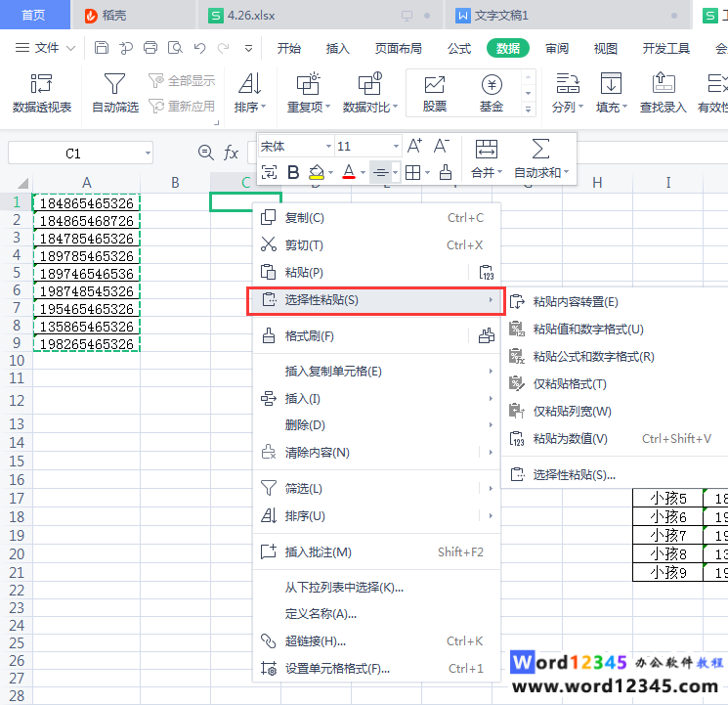Switch to the 文字文稿1 document tab
Viewport: 728px width, 705px height.
(x=569, y=16)
